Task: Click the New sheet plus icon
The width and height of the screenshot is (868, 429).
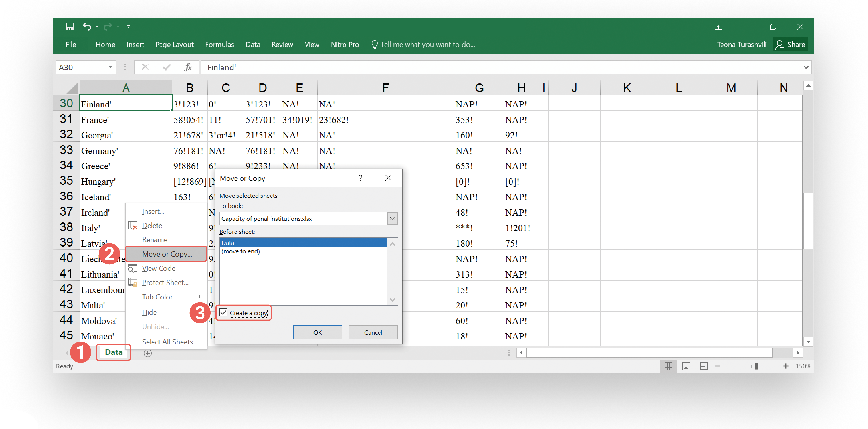Action: coord(148,353)
